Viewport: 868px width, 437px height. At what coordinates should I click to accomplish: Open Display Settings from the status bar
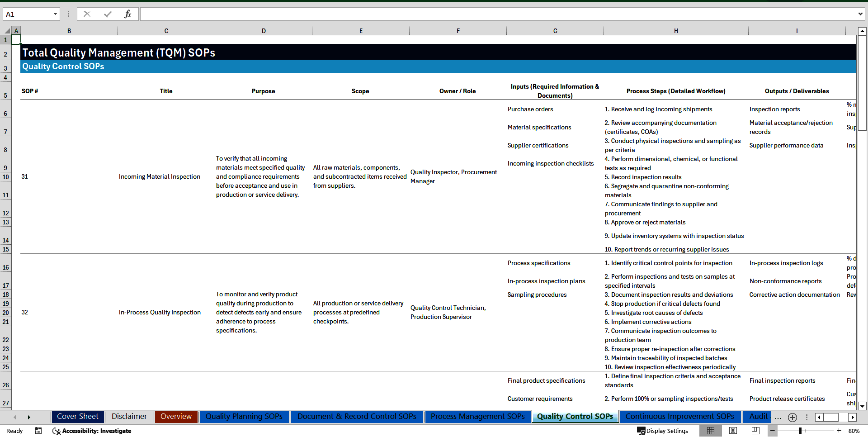pyautogui.click(x=663, y=431)
